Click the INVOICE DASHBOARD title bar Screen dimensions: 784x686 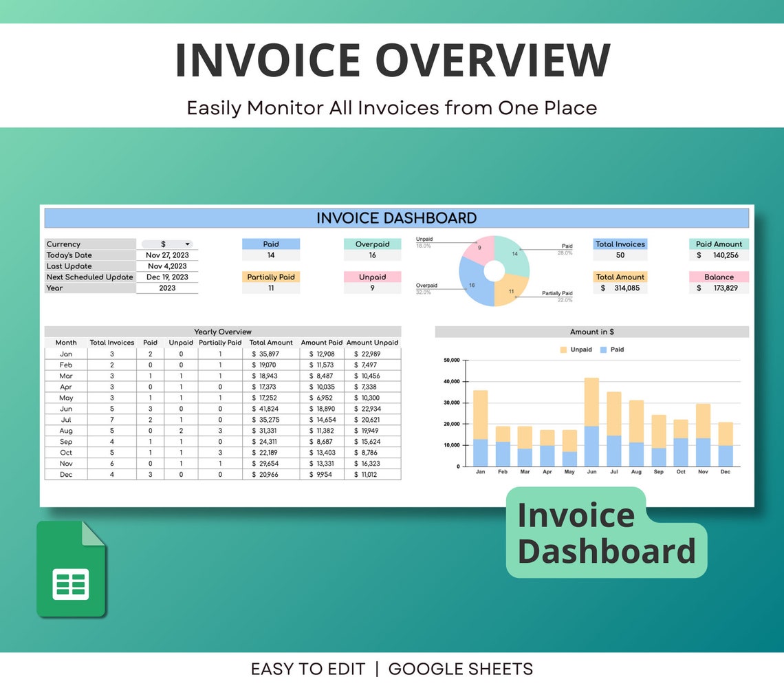396,217
